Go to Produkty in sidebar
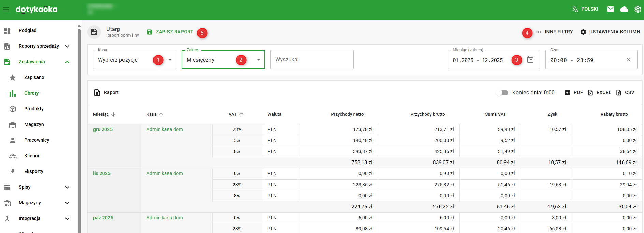Image resolution: width=644 pixels, height=233 pixels. 34,109
